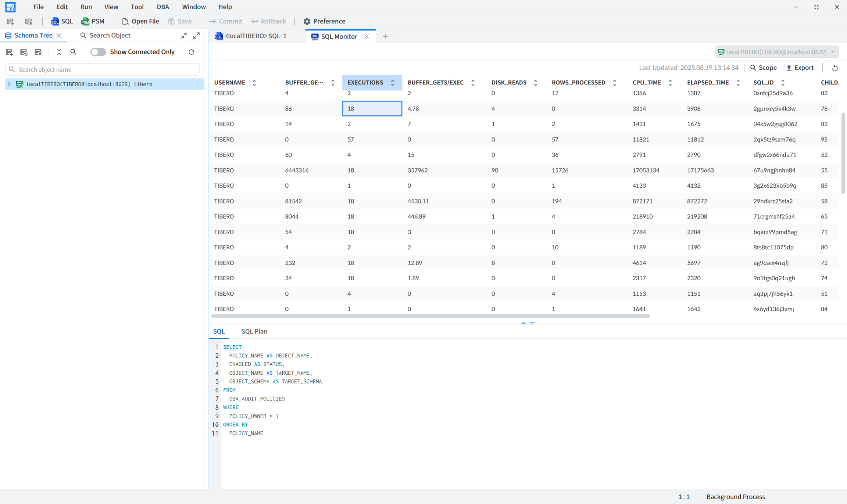847x504 pixels.
Task: Click the horizontal scrollbar under the table
Action: [430, 316]
